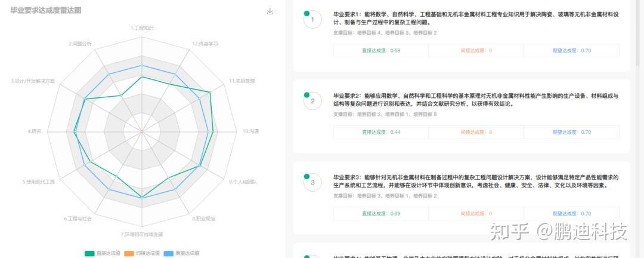Click 期望达成度 0.70 cell in requirement 2
Image resolution: width=644 pixels, height=258 pixels.
571,132
